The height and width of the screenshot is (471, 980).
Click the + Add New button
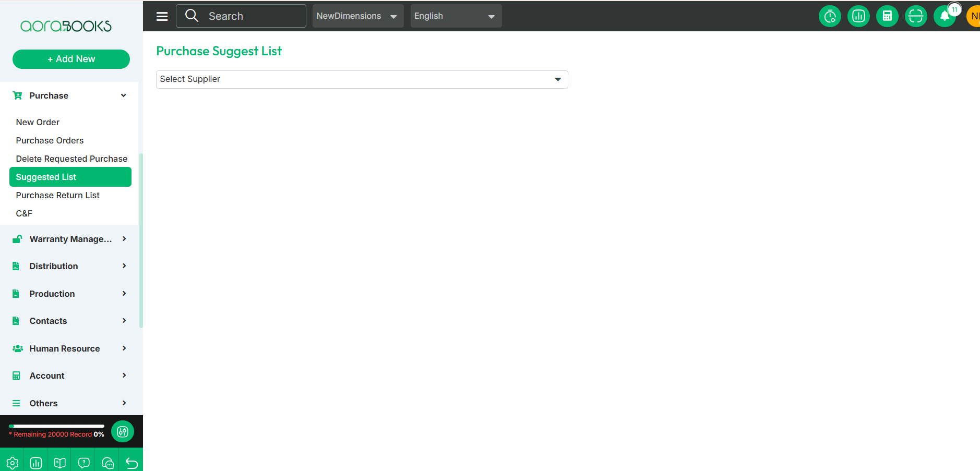pos(71,59)
